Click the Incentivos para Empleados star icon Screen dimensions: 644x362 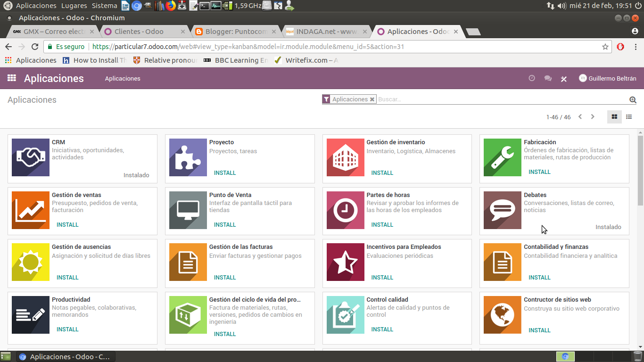point(346,262)
